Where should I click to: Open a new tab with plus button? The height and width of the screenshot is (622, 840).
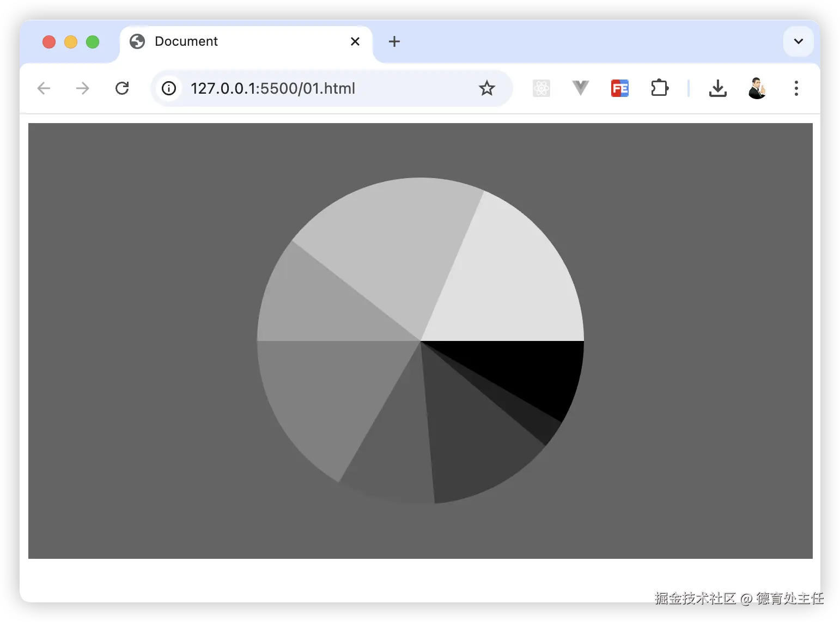click(x=394, y=41)
